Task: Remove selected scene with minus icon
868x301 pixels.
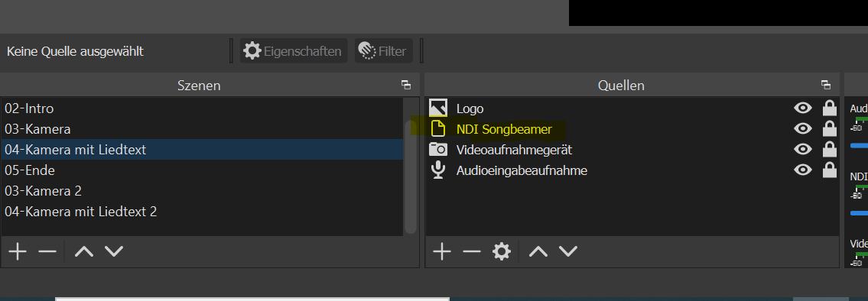Action: 47,252
